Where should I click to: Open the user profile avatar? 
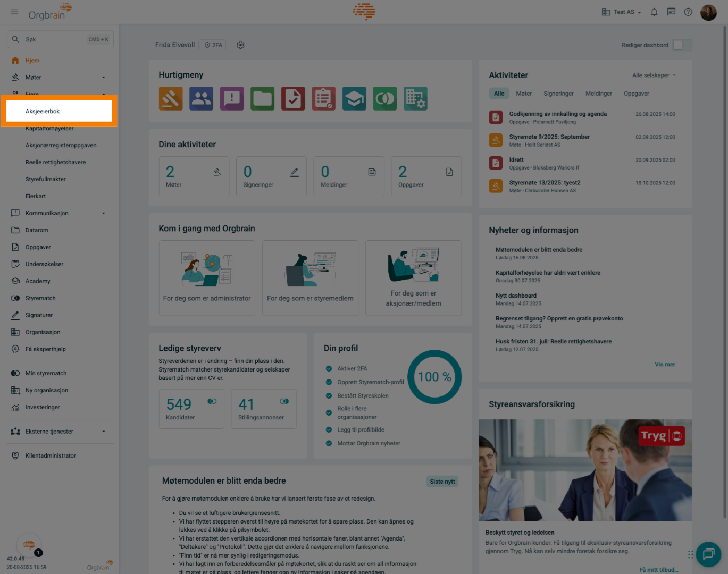(x=708, y=12)
